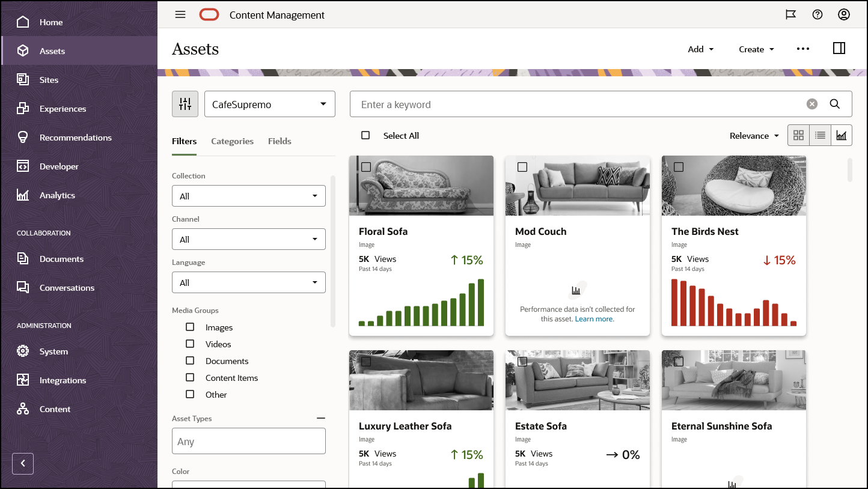
Task: Click the Oracle logo icon
Action: 209,15
